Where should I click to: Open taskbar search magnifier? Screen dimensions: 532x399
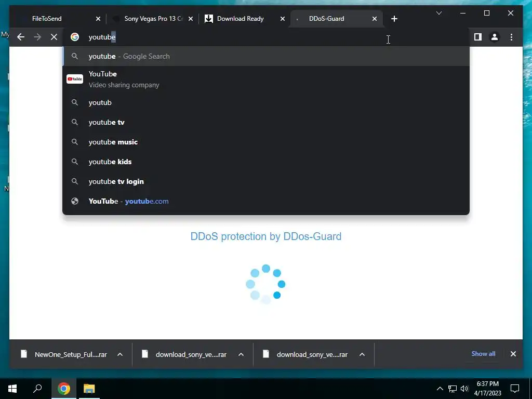coord(37,389)
